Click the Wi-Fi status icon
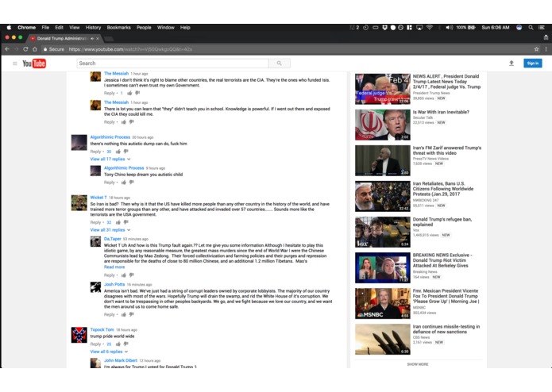 430,28
